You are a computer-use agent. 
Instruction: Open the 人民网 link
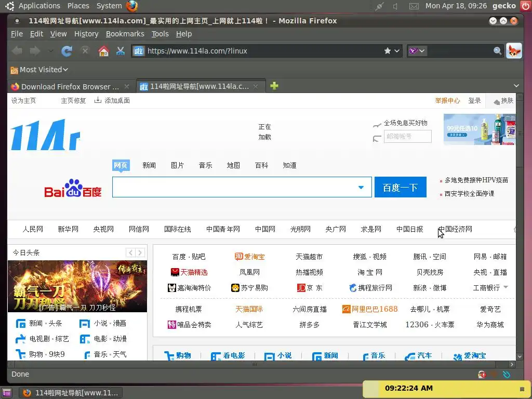point(33,229)
